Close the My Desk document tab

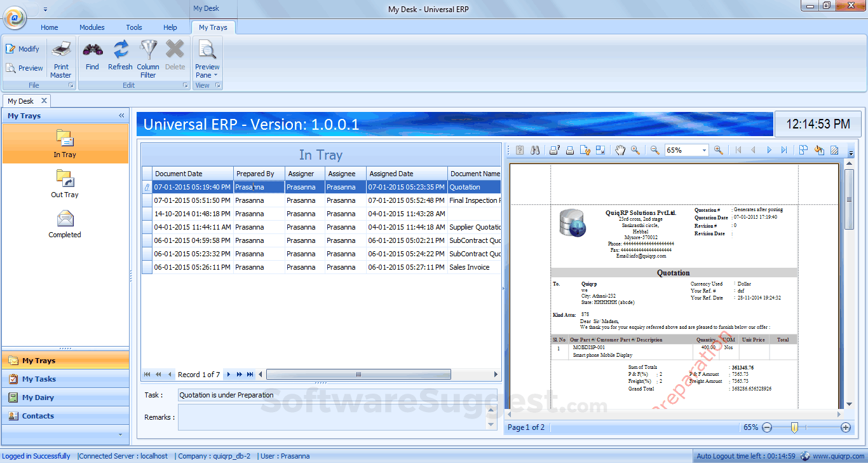pyautogui.click(x=44, y=100)
